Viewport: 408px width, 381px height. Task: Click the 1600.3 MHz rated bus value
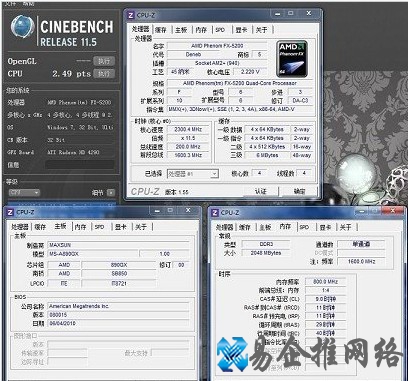pos(188,155)
